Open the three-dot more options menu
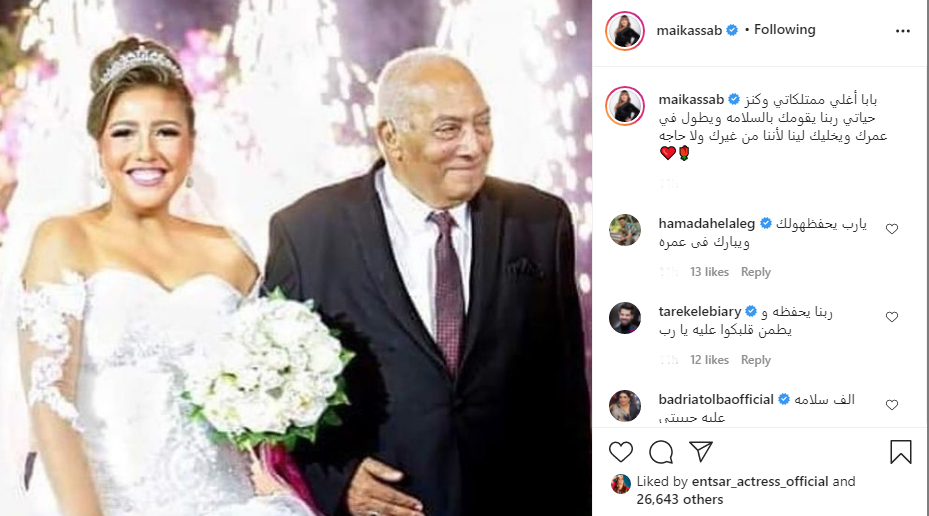 902,31
